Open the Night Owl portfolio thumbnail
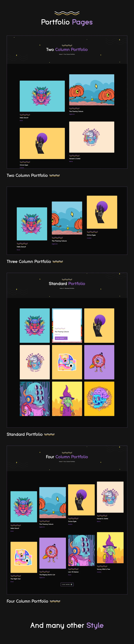 point(24,557)
